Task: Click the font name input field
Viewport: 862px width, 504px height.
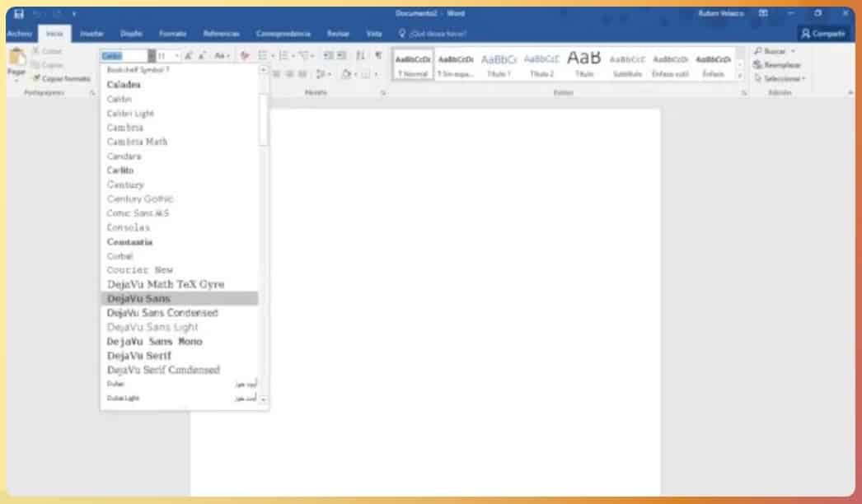Action: coord(124,56)
